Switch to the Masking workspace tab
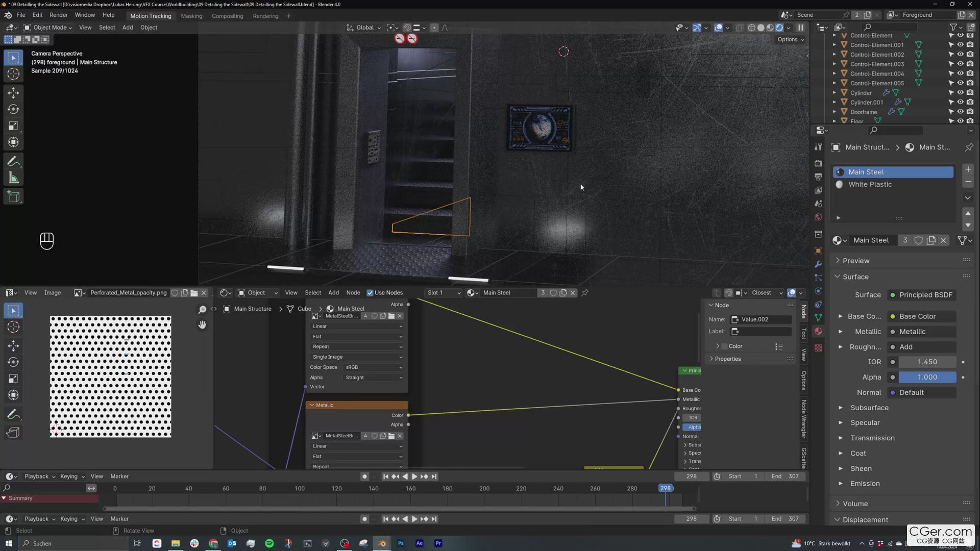 click(191, 16)
